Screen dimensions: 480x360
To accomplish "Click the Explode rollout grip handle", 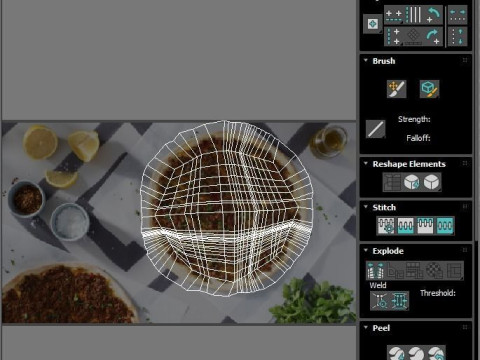I will point(465,250).
